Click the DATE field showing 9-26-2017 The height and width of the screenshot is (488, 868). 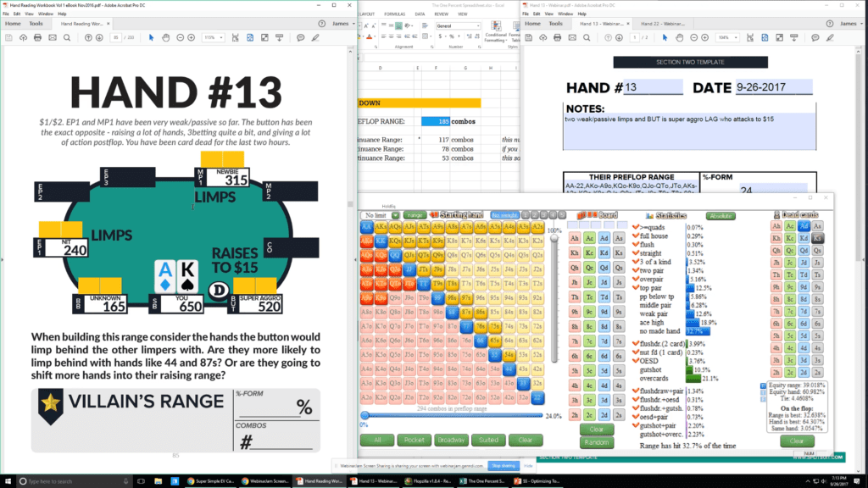773,87
